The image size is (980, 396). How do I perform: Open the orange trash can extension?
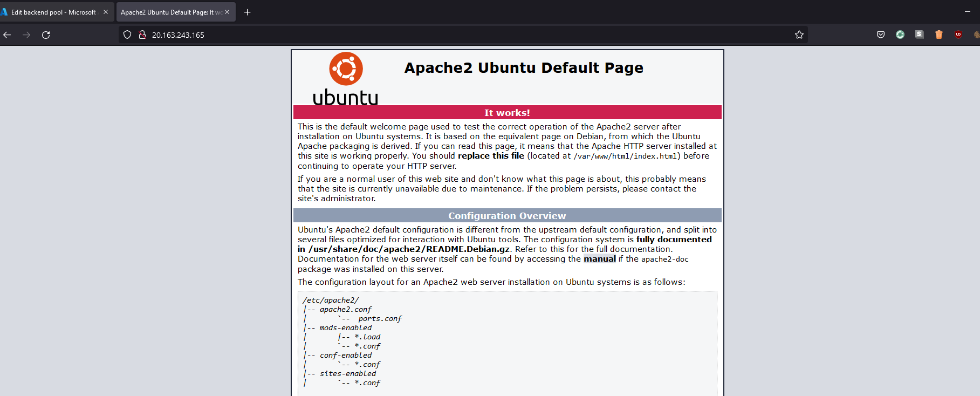point(938,35)
